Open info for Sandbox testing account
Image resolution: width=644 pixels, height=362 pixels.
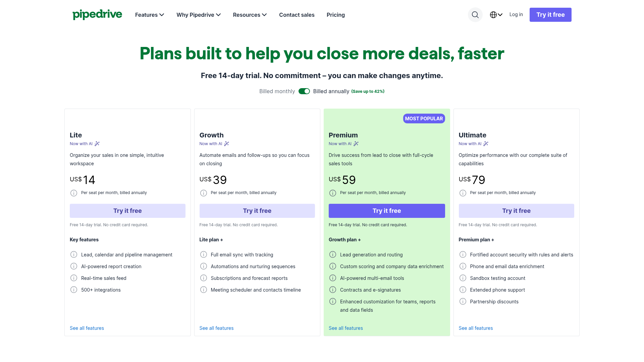click(463, 278)
